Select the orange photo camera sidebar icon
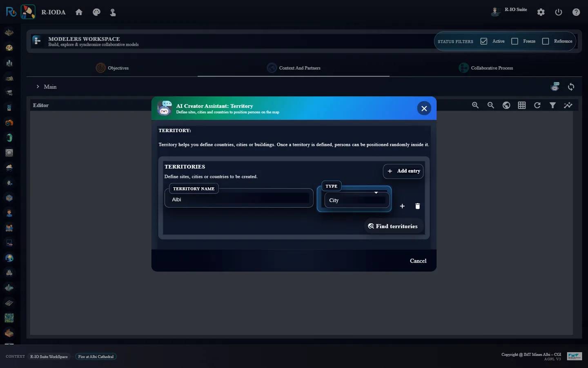This screenshot has height=368, width=588. tap(9, 123)
